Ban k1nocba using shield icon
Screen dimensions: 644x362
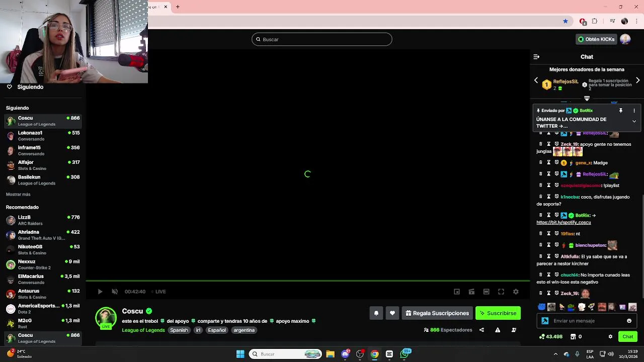(556, 197)
